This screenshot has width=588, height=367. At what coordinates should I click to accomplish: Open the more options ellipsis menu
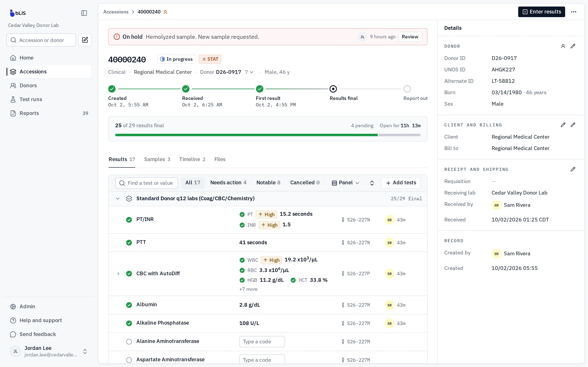[x=574, y=12]
